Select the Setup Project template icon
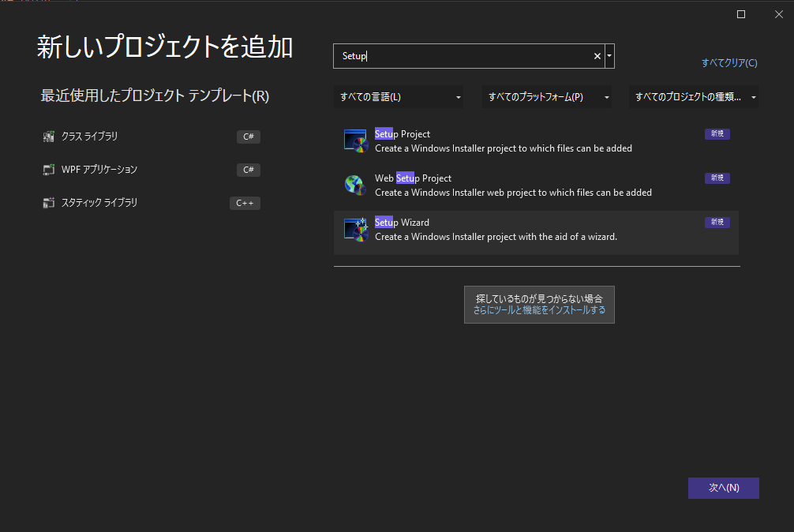794x532 pixels. click(355, 140)
